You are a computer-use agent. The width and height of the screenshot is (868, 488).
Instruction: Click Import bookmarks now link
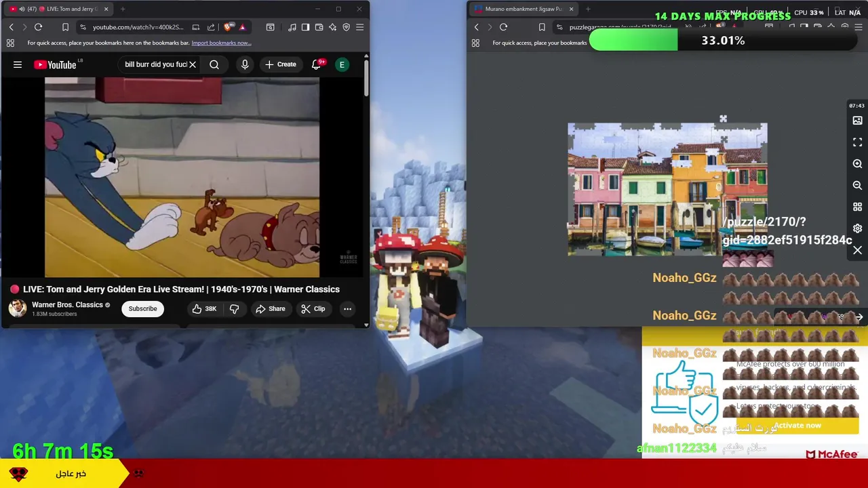point(221,43)
